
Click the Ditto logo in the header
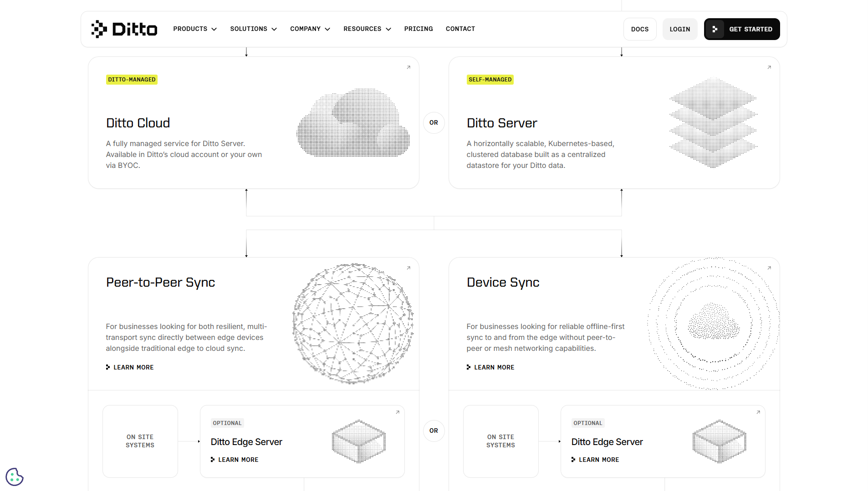pos(124,29)
